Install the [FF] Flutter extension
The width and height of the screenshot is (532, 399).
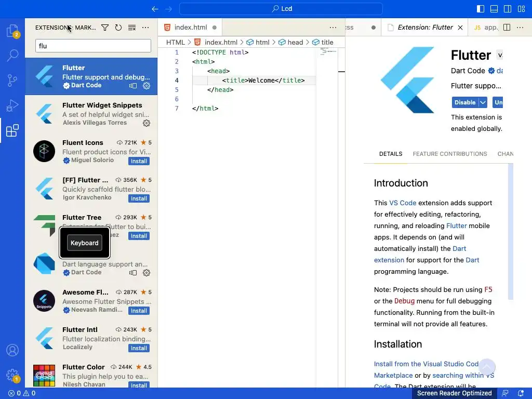pos(139,198)
